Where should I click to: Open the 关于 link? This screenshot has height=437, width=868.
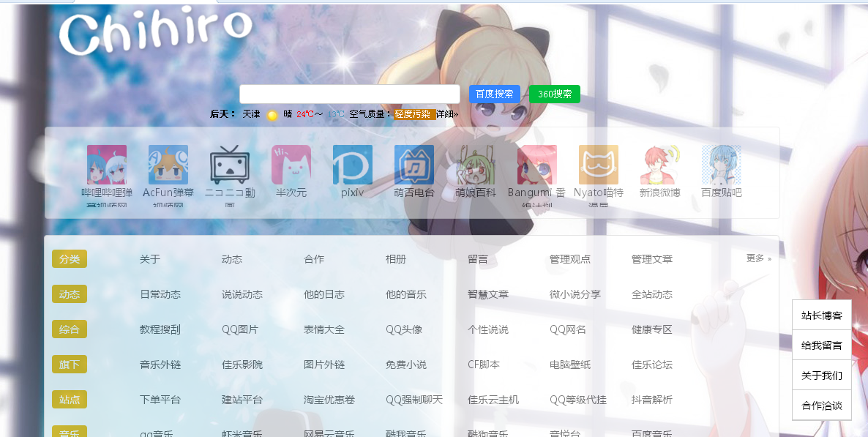pyautogui.click(x=150, y=258)
